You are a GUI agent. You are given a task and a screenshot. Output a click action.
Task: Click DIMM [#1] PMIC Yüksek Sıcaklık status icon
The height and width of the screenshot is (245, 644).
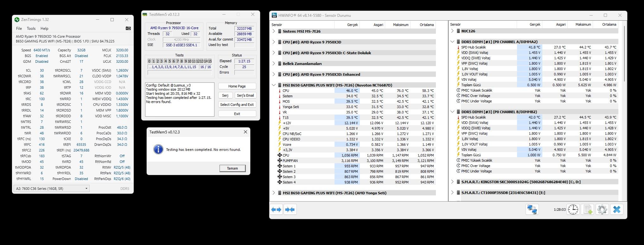(x=458, y=90)
